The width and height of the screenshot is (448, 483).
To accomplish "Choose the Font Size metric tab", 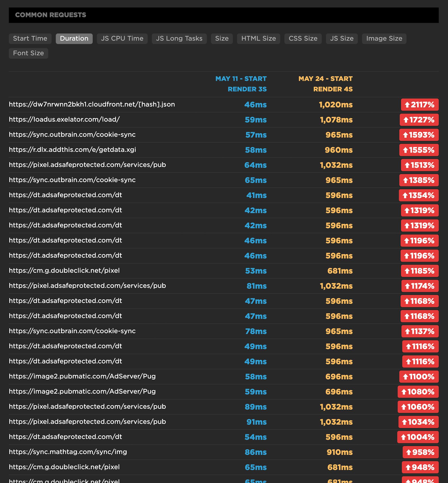I will (28, 53).
